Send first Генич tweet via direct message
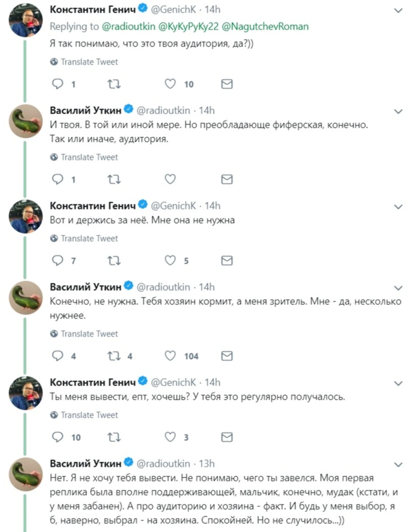This screenshot has width=416, height=532. [227, 84]
